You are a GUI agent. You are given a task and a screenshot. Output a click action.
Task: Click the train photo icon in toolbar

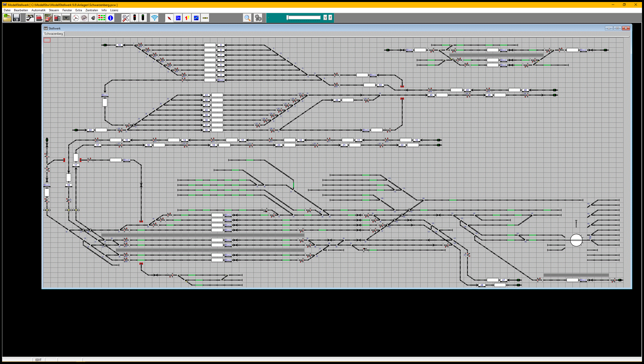pyautogui.click(x=48, y=18)
